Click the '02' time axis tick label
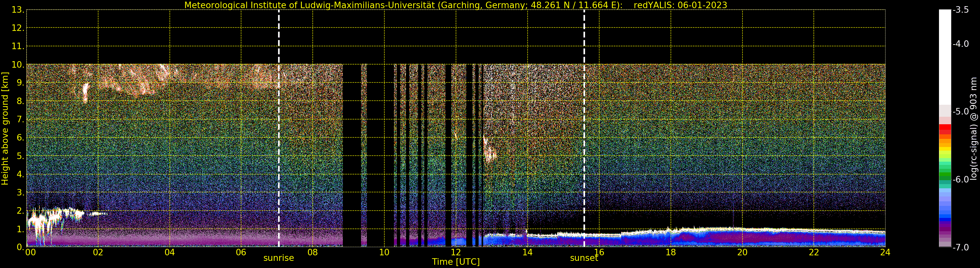 click(x=98, y=252)
